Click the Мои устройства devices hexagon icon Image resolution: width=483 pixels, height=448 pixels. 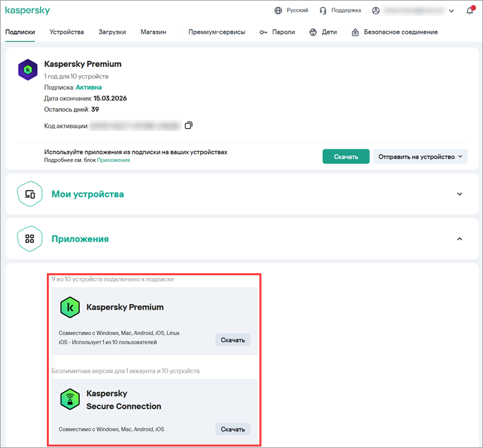[30, 194]
